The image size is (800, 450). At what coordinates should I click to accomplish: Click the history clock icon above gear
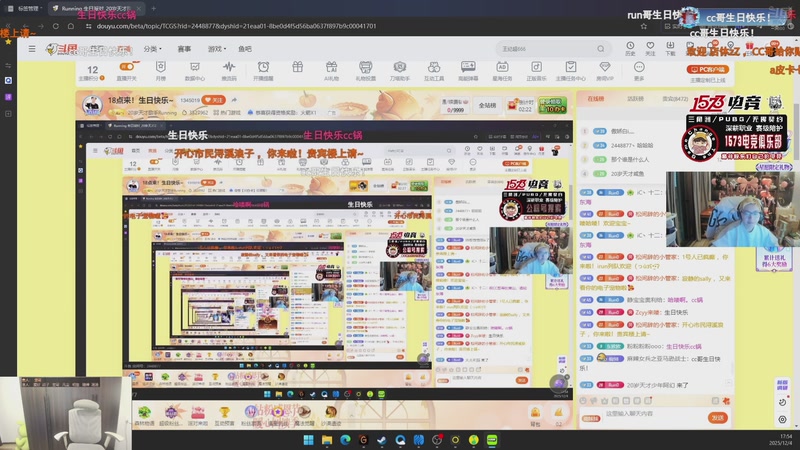point(782,402)
